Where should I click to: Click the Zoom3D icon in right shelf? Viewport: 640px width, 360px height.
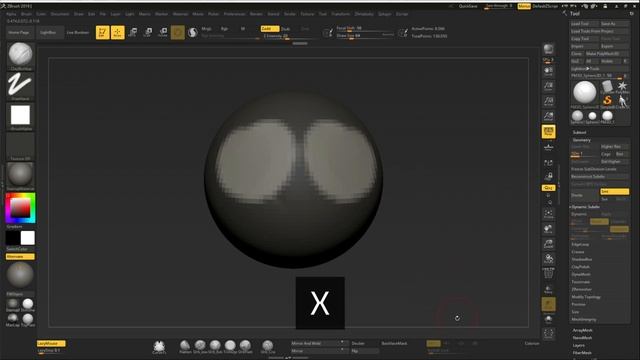coord(549,244)
